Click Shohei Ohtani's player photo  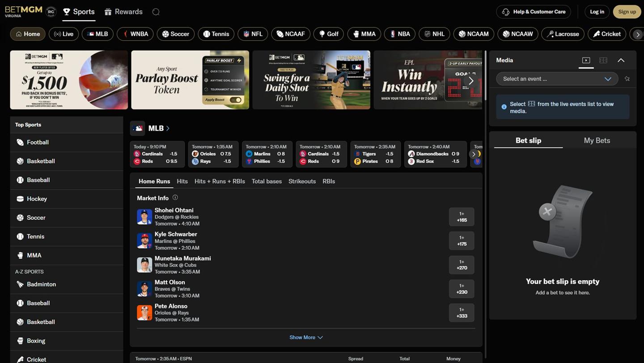click(144, 217)
